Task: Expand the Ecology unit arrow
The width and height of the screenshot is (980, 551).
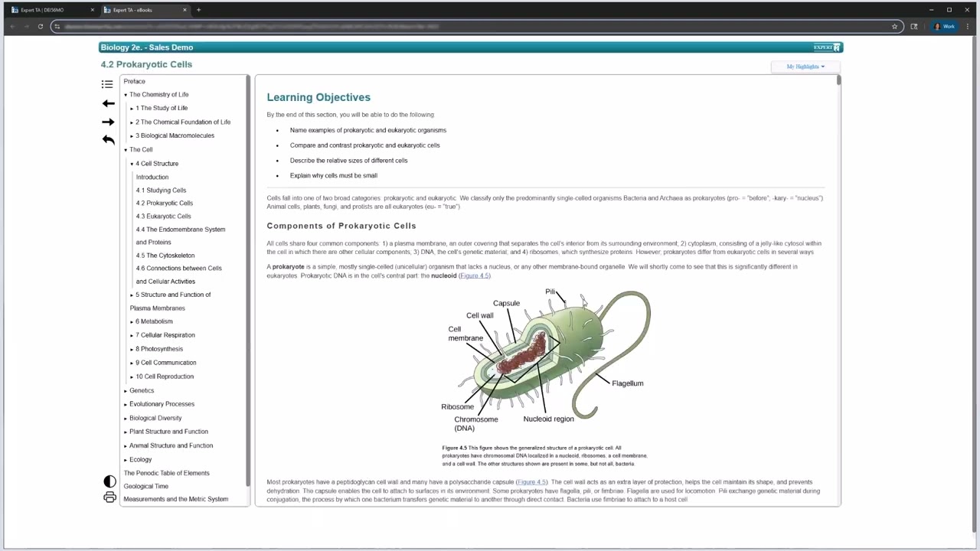Action: pos(126,460)
